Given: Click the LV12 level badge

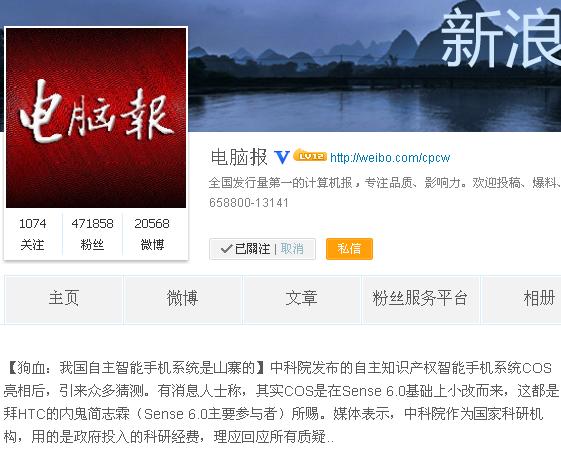Looking at the screenshot, I should click(310, 155).
